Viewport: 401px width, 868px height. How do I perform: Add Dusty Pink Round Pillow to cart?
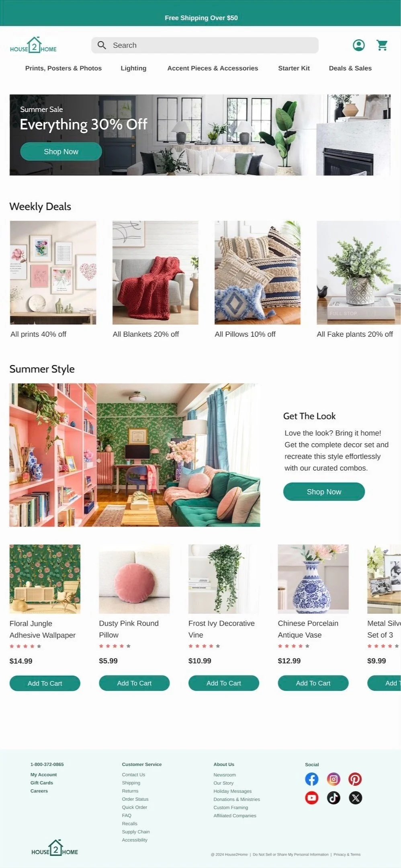[x=134, y=683]
